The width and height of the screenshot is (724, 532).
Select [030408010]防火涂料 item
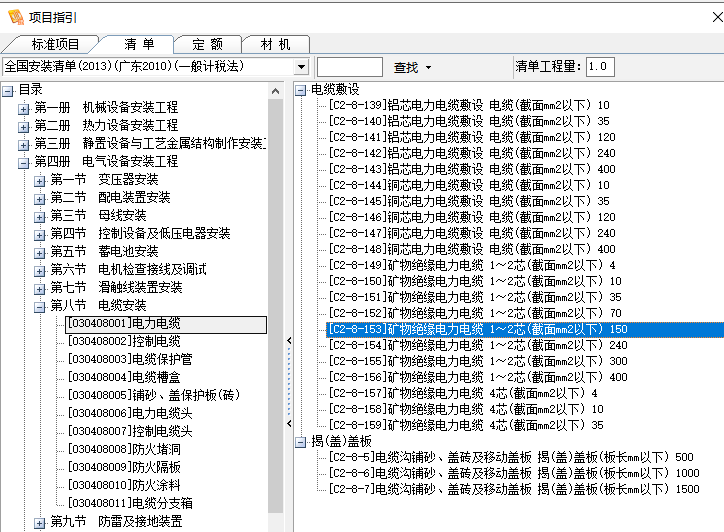click(124, 485)
